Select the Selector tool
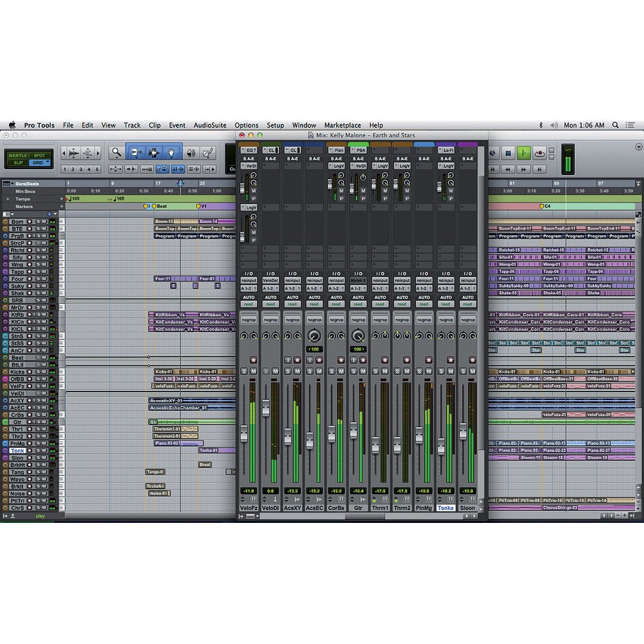644x644 pixels. click(x=154, y=153)
